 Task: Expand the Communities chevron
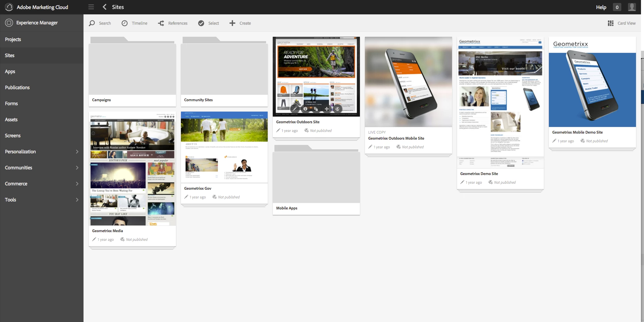click(77, 168)
